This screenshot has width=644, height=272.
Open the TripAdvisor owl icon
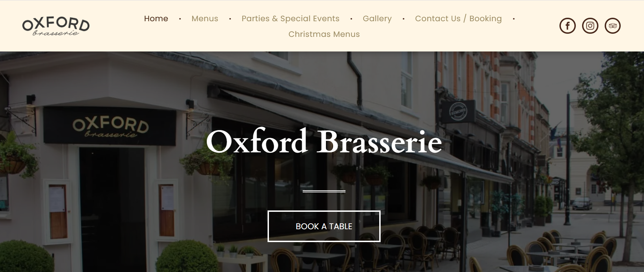[x=613, y=26]
